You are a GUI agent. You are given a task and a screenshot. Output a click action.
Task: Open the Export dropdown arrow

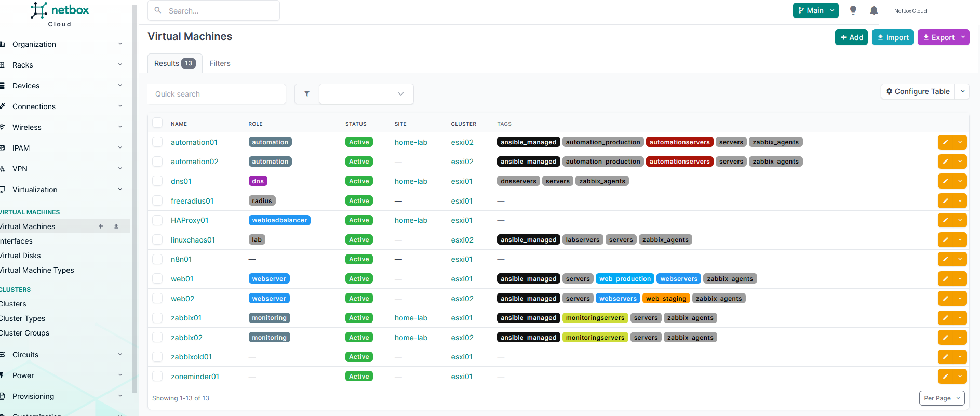tap(963, 37)
